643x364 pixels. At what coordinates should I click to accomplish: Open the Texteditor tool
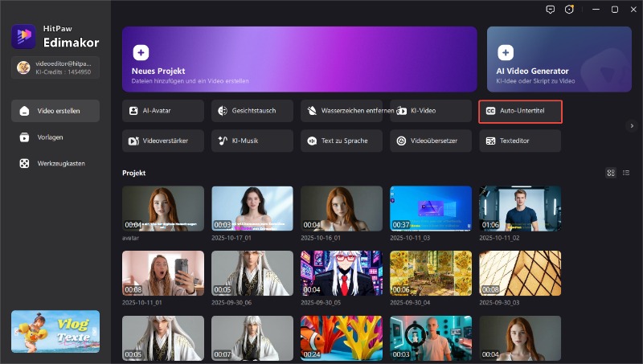519,141
